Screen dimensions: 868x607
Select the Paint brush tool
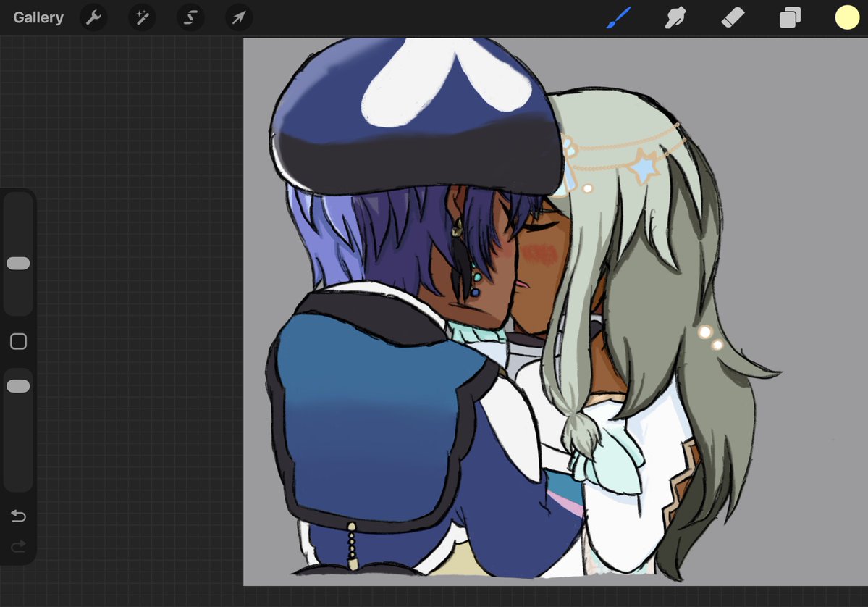(x=618, y=17)
